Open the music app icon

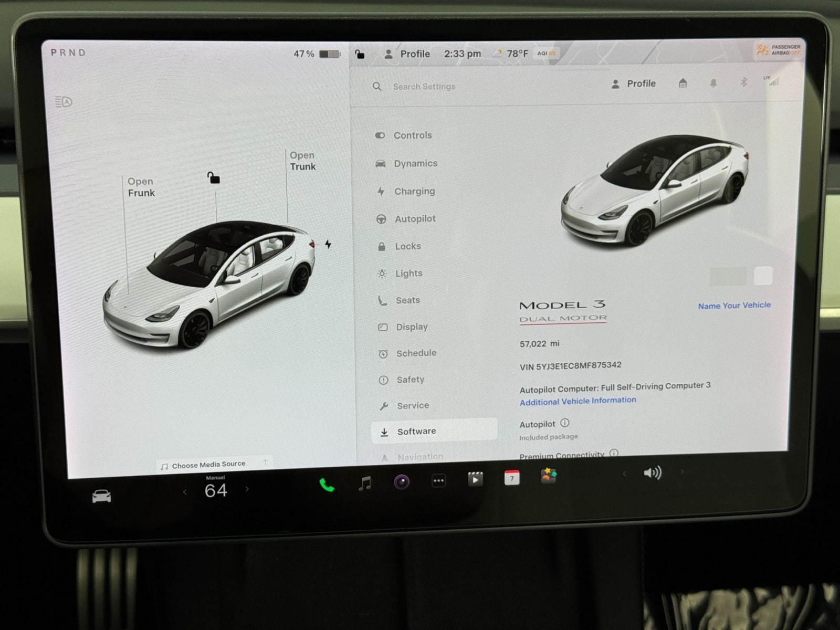(365, 483)
